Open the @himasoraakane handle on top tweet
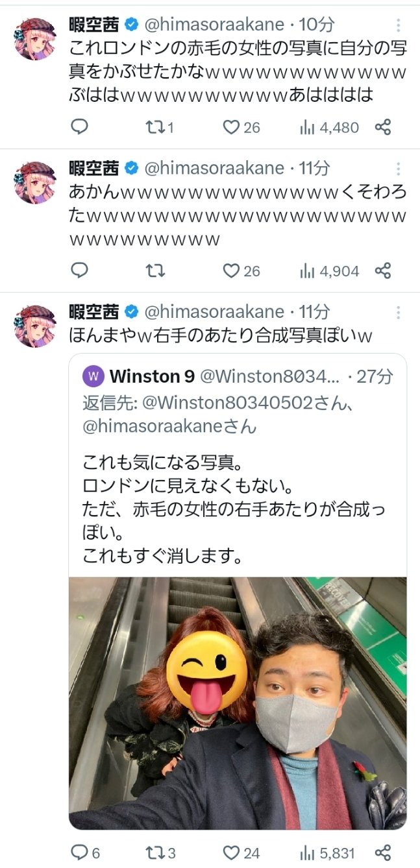 (214, 25)
